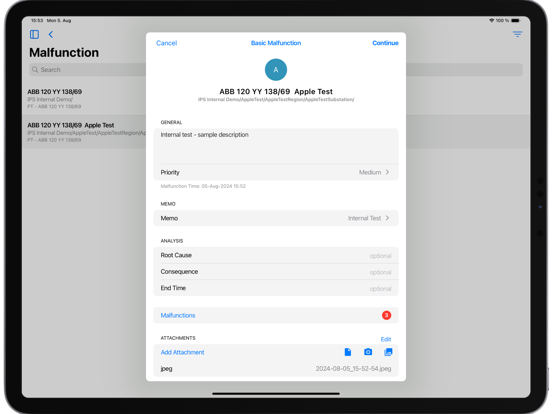The width and height of the screenshot is (552, 414).
Task: Set the End Time optional field
Action: [276, 288]
